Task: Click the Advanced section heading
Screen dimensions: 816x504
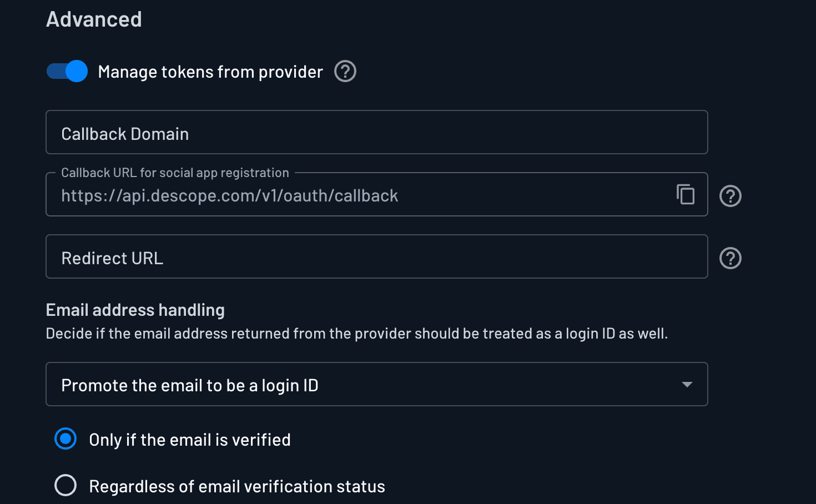Action: click(93, 19)
